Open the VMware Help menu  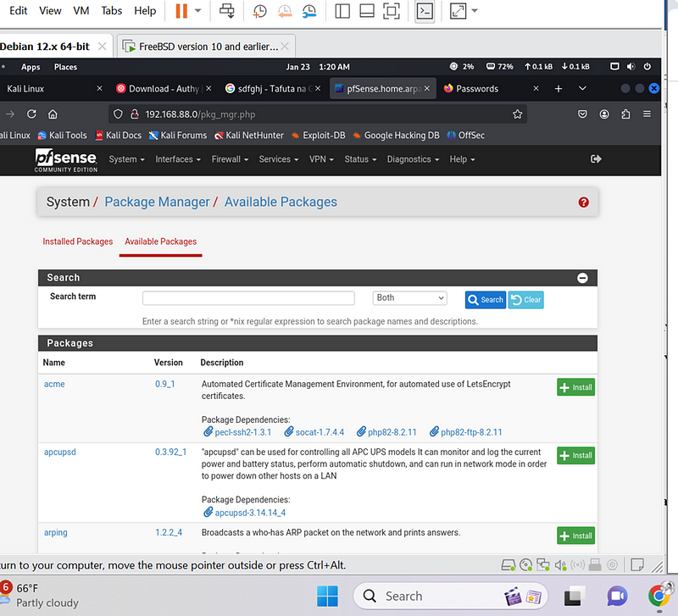point(145,11)
